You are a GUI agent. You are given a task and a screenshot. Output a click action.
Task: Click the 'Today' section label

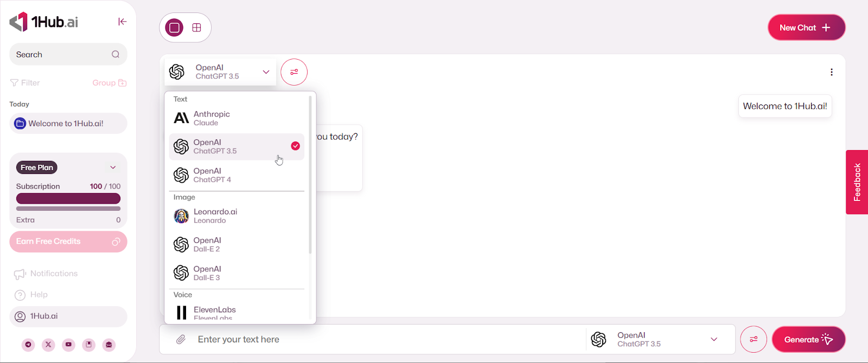click(19, 104)
